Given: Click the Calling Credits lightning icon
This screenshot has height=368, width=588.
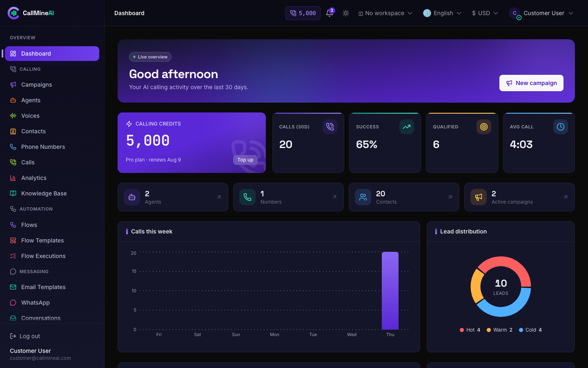Looking at the screenshot, I should click(x=129, y=124).
